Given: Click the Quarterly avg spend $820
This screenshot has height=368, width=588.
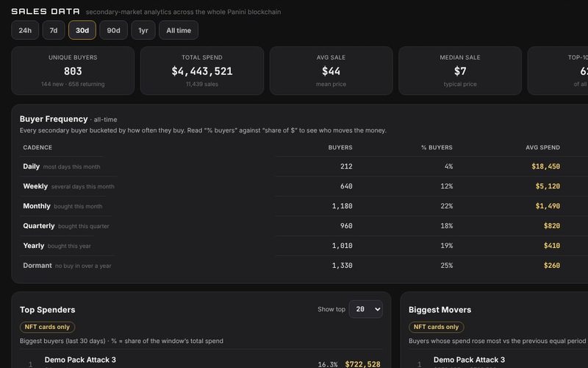Looking at the screenshot, I should point(552,226).
